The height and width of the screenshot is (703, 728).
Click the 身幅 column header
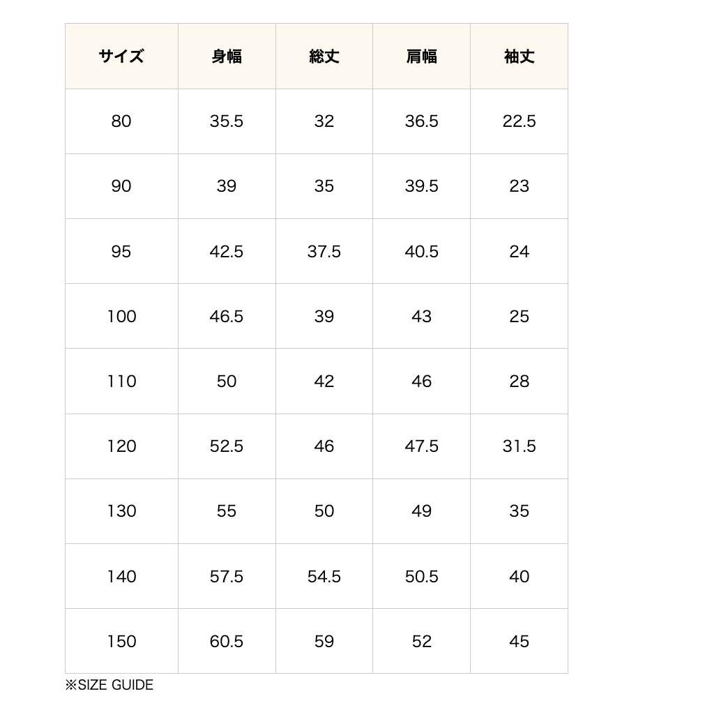(x=227, y=56)
